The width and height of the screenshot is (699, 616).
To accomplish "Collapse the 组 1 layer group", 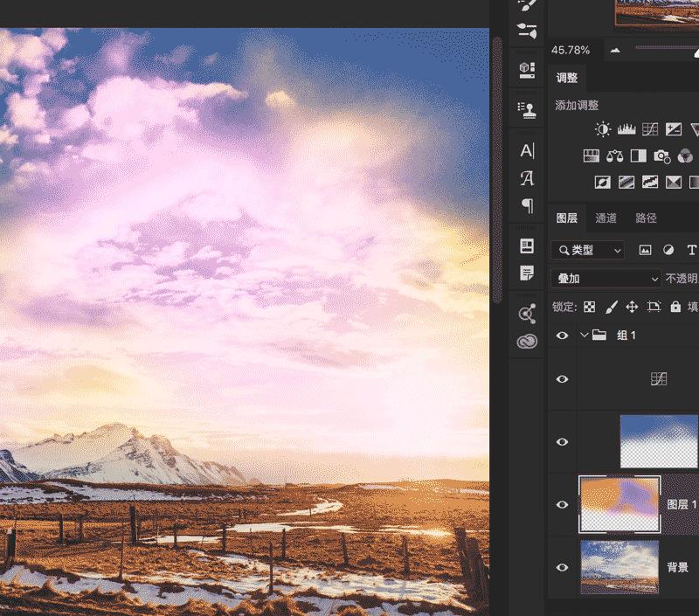I will pos(584,335).
